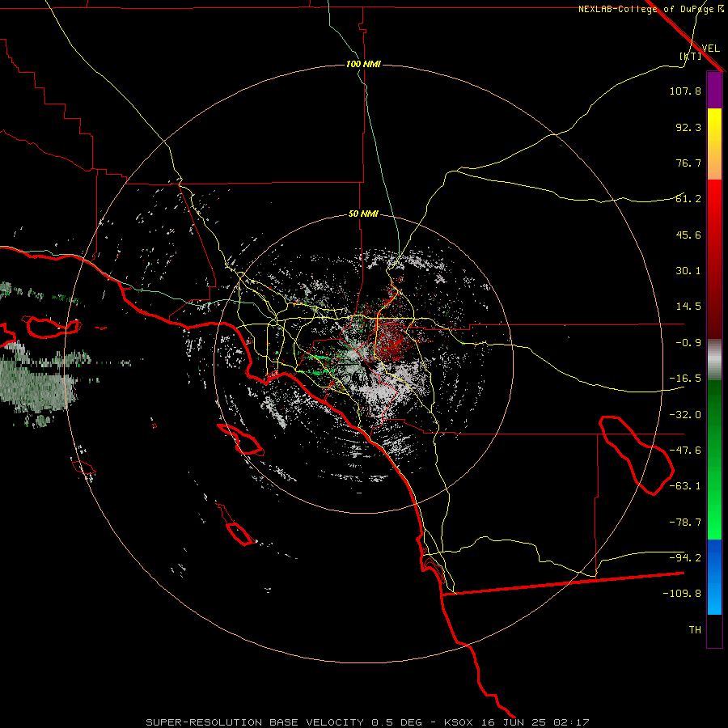This screenshot has width=728, height=728.
Task: Click the -0.9 velocity scale value
Action: [x=688, y=343]
